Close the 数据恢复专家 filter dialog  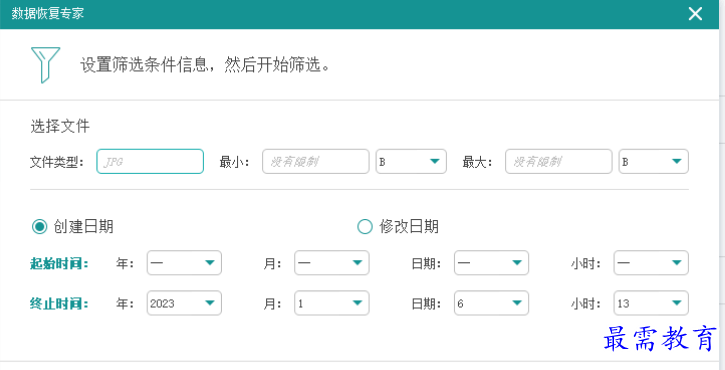pos(695,14)
